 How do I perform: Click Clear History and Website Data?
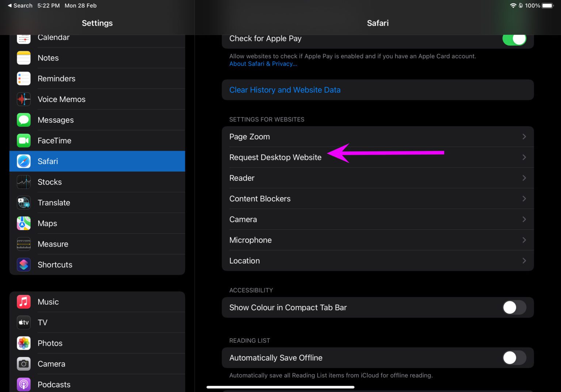tap(285, 90)
